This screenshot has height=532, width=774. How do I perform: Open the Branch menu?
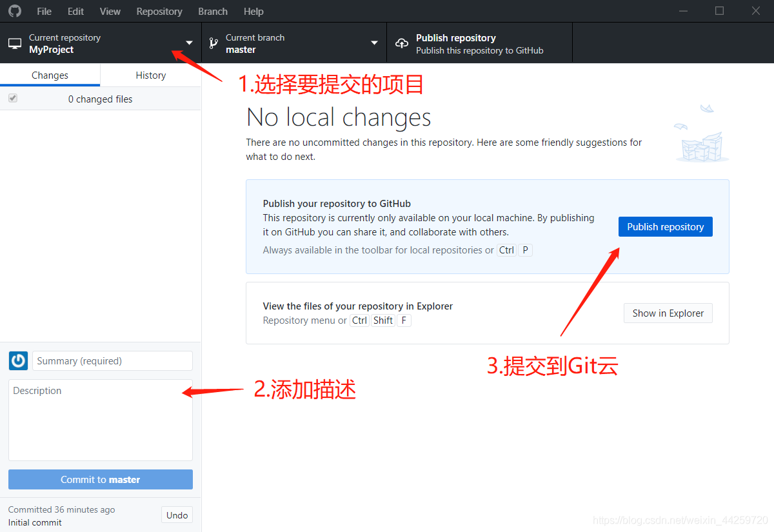pyautogui.click(x=213, y=11)
